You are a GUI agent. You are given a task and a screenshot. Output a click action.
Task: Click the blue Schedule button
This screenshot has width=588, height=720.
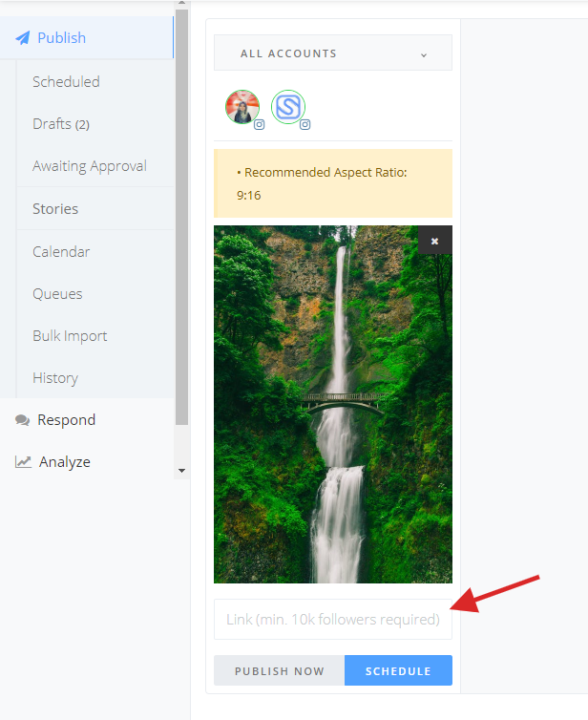click(x=398, y=670)
